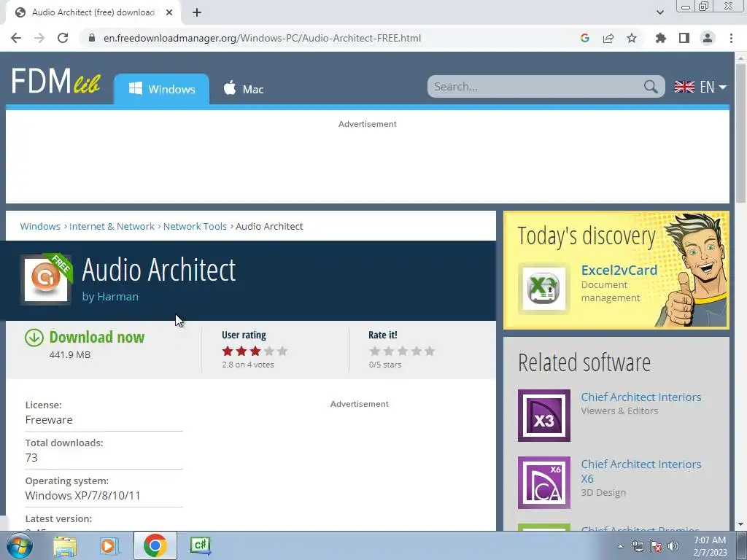Click the scrollbar down arrow
This screenshot has height=560, width=747.
pyautogui.click(x=740, y=524)
